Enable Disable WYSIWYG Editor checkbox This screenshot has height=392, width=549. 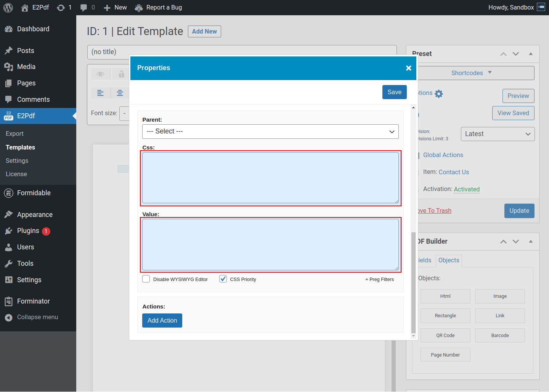(x=146, y=279)
